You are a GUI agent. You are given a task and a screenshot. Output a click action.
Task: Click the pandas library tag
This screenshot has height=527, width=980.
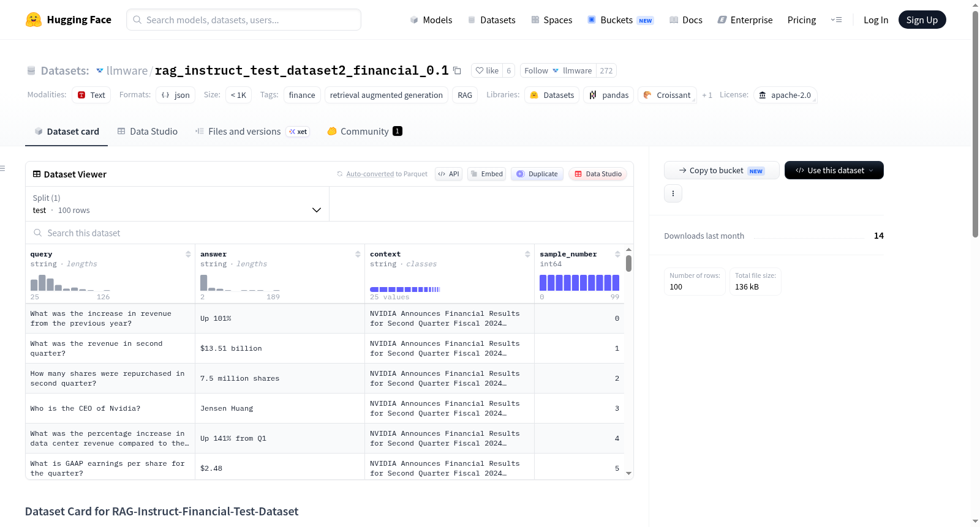(609, 95)
